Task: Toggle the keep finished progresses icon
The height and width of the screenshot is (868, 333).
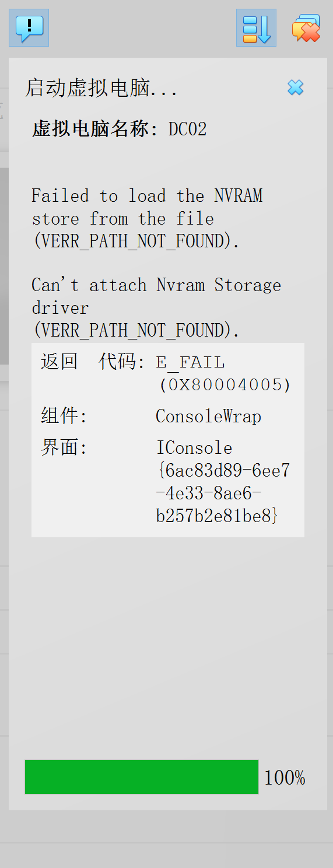Action: (x=256, y=28)
